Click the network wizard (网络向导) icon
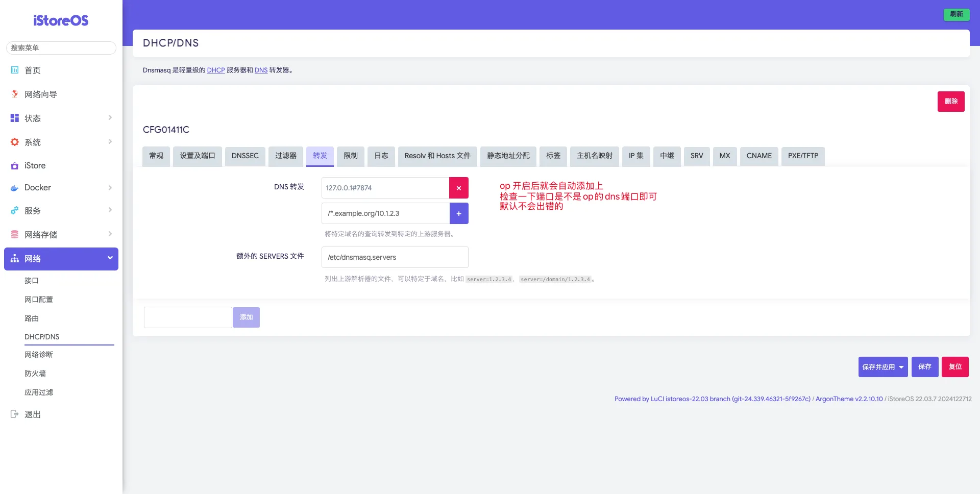Image resolution: width=980 pixels, height=494 pixels. (15, 94)
